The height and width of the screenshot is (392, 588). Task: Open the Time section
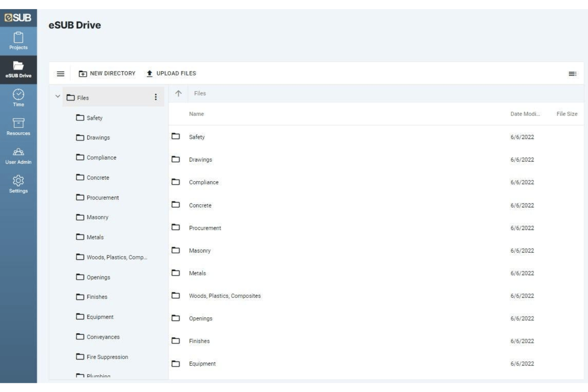tap(18, 98)
